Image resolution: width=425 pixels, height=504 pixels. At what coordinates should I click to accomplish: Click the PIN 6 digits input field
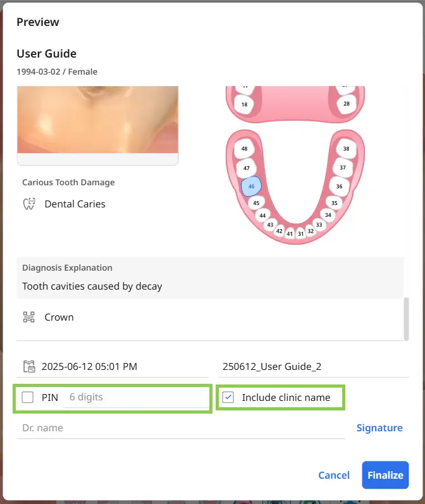tap(136, 397)
